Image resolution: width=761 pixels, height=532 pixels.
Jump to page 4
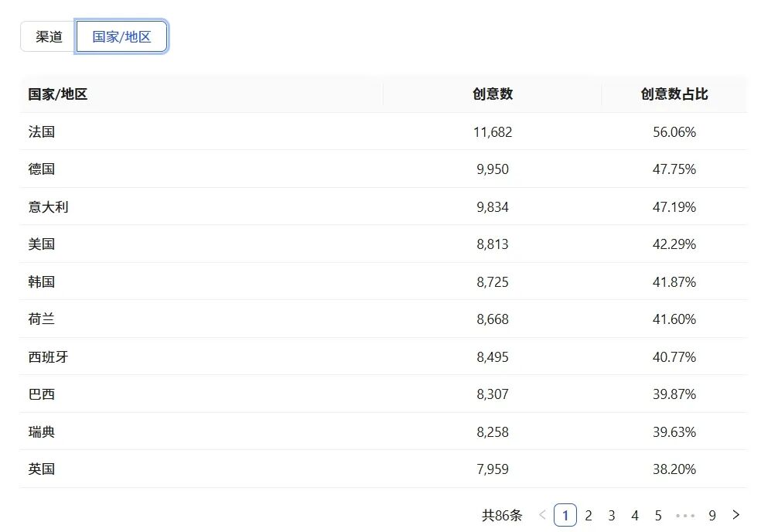click(x=635, y=516)
